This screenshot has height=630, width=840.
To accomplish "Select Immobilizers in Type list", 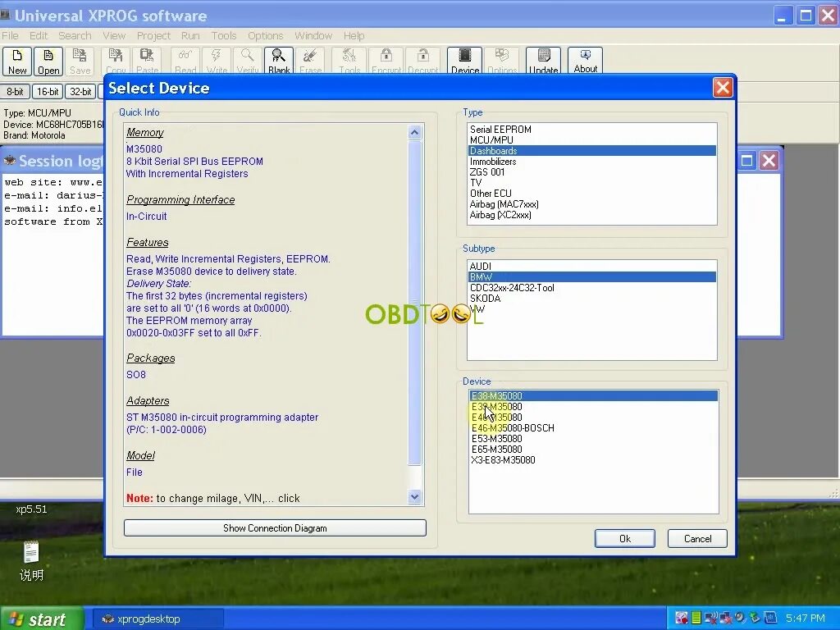I will 592,162.
